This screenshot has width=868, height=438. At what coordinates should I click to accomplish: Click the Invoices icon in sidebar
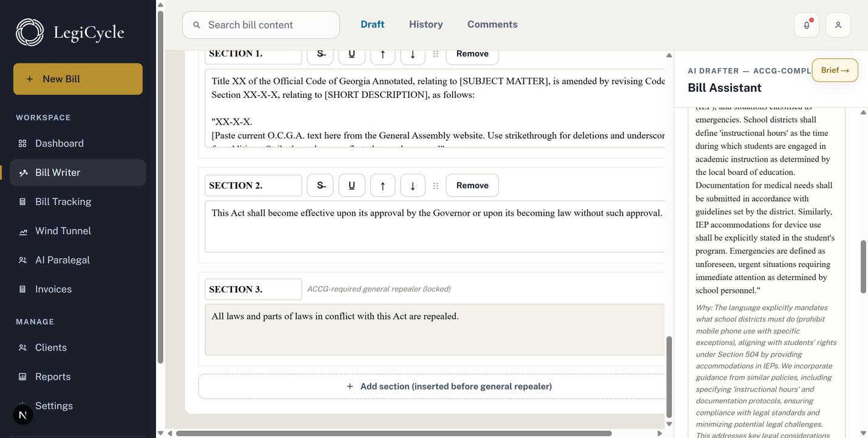point(22,289)
